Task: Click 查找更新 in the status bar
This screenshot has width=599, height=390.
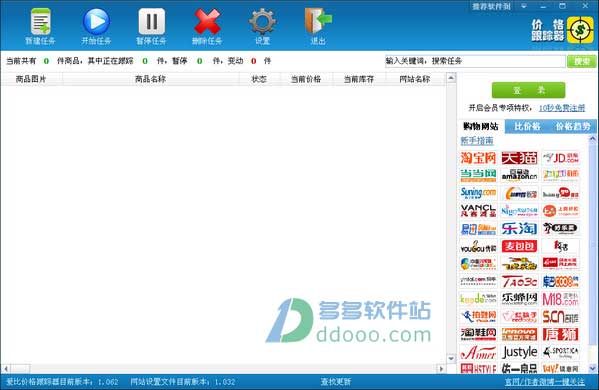Action: coord(336,382)
